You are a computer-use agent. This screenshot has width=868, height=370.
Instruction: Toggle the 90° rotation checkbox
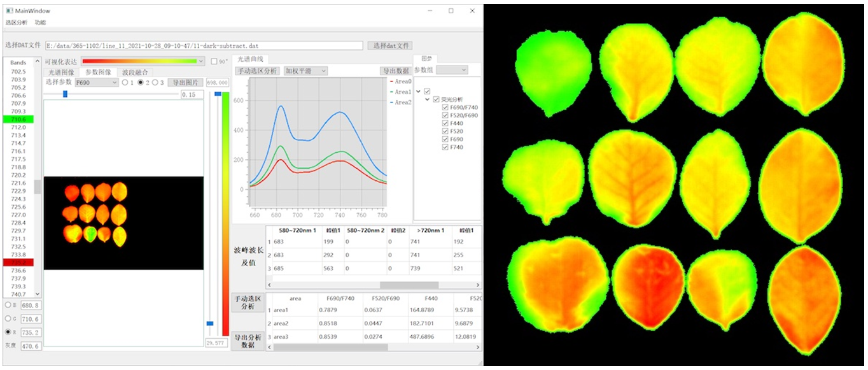214,62
